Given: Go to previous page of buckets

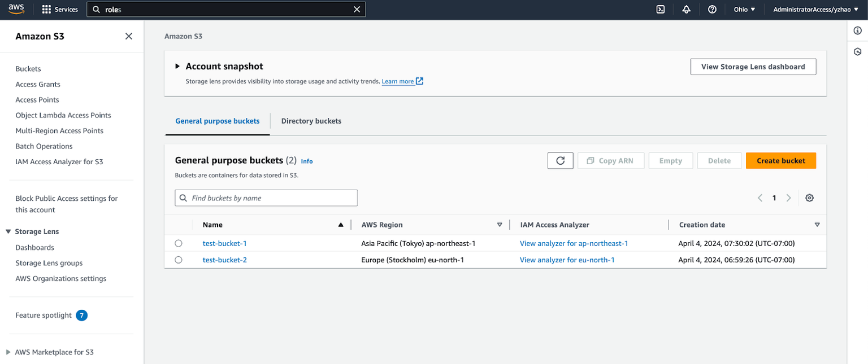Looking at the screenshot, I should [x=760, y=198].
